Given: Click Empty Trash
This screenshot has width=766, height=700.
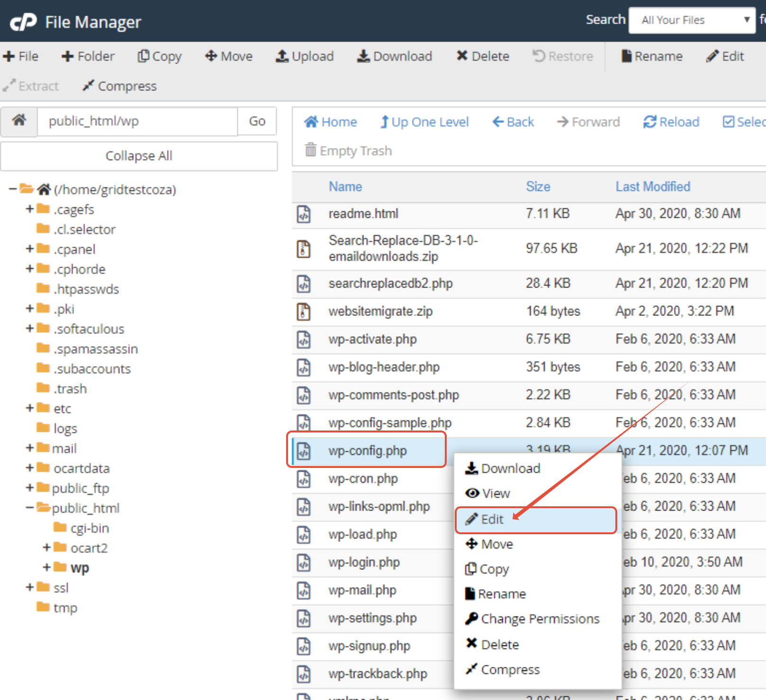Looking at the screenshot, I should tap(349, 151).
